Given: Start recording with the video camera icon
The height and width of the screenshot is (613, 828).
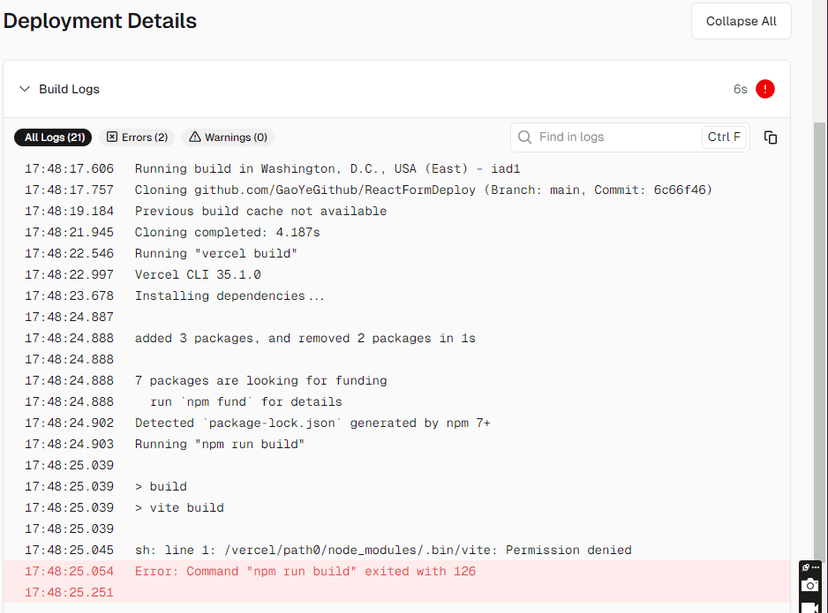Looking at the screenshot, I should click(x=810, y=606).
